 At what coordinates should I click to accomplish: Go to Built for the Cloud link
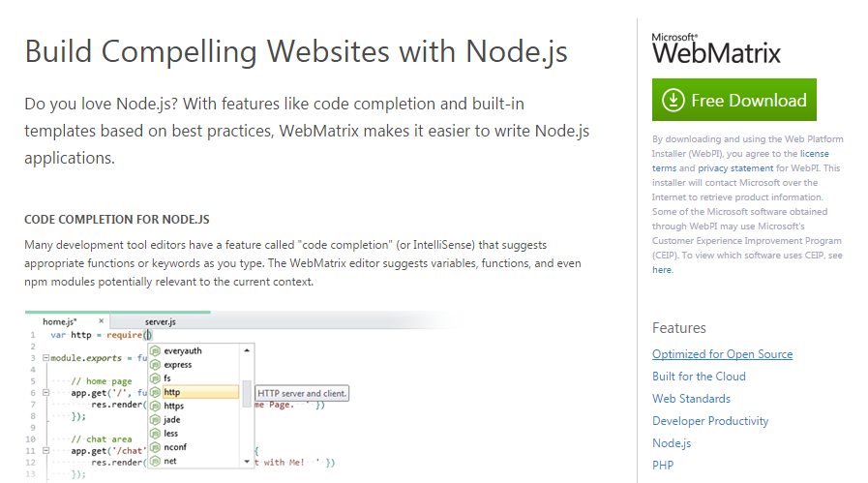click(699, 377)
